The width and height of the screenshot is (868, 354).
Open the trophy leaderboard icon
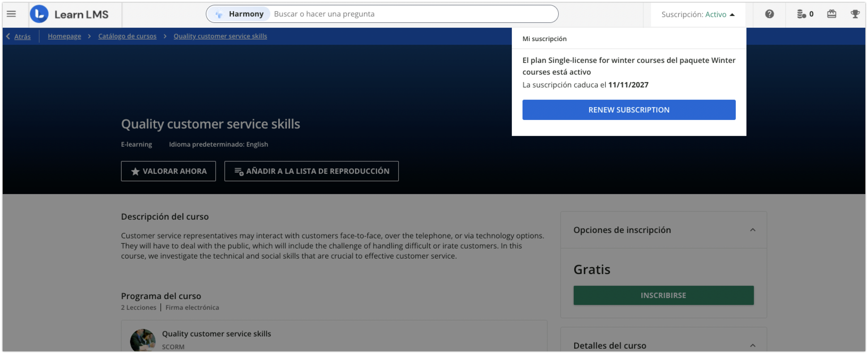click(x=855, y=14)
